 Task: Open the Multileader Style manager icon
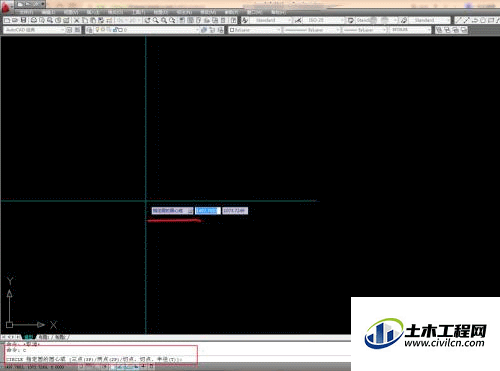pos(404,20)
